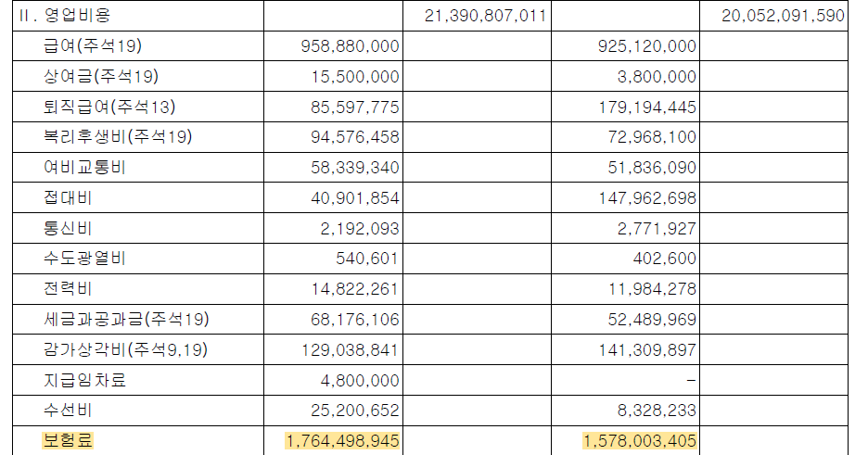868x455 pixels.
Task: Click the 3,800,000 bonus amount
Action: 657,76
